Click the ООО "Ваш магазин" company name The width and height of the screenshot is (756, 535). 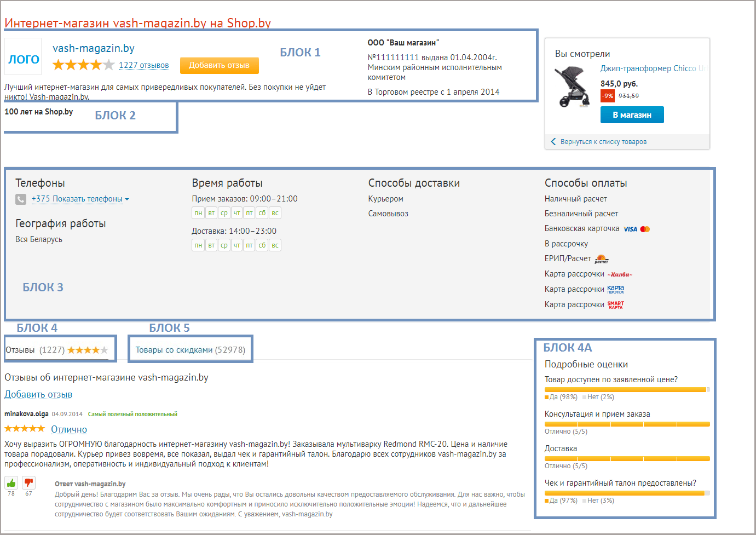tap(403, 43)
